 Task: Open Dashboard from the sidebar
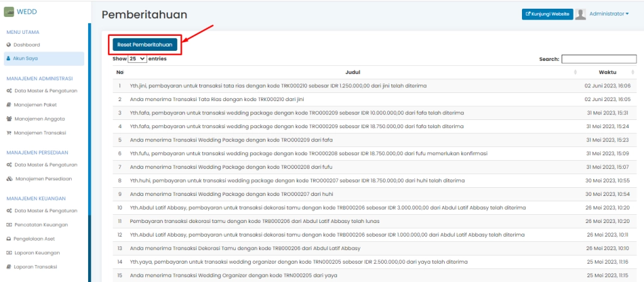(x=26, y=45)
